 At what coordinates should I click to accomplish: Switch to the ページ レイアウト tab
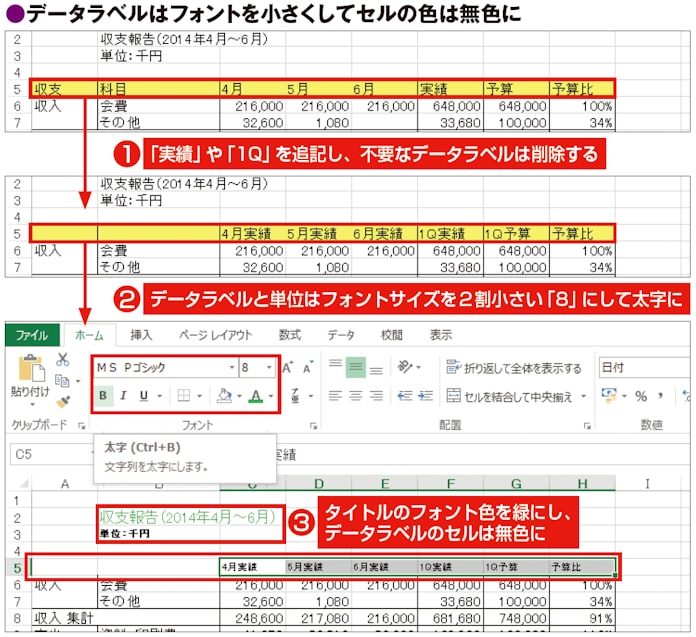click(x=216, y=335)
